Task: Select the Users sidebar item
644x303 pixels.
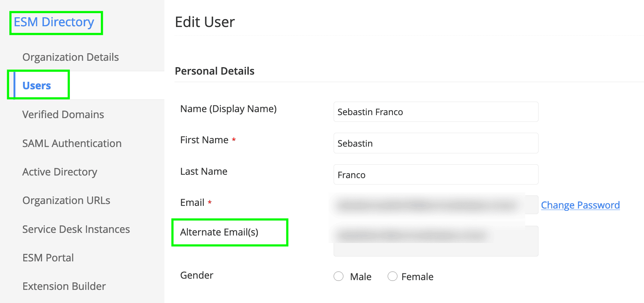Action: coord(37,85)
